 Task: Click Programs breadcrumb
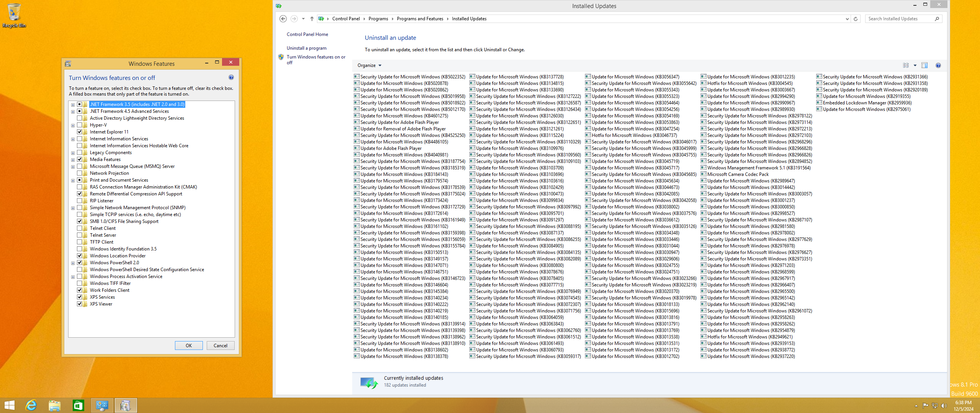(378, 19)
